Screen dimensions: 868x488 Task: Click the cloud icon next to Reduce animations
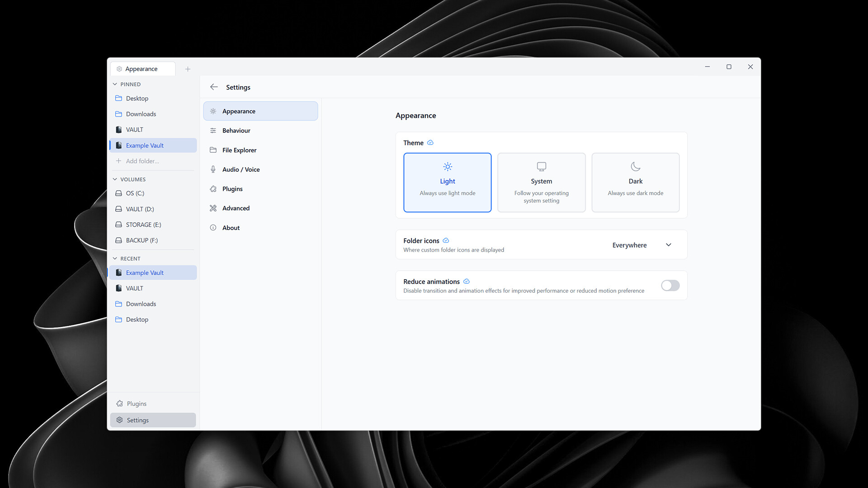tap(467, 281)
